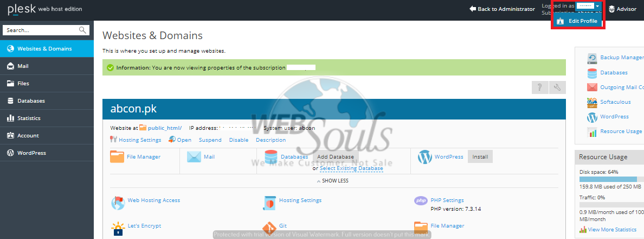Click the abcon.pk domain header
The width and height of the screenshot is (644, 239).
[x=334, y=109]
